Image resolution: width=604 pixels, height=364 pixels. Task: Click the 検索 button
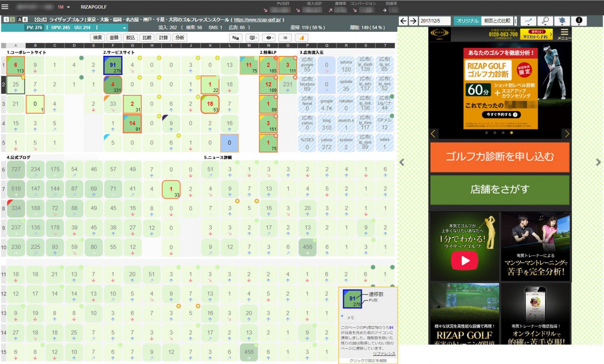click(97, 38)
